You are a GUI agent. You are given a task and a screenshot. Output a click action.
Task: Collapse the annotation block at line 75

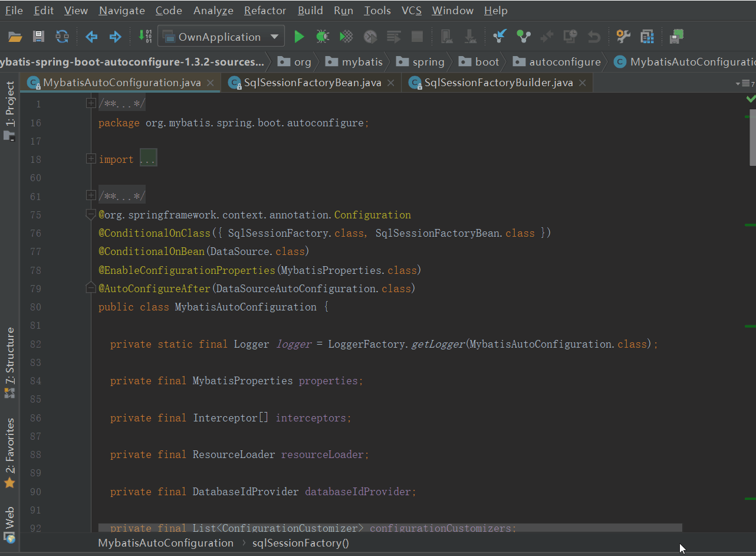(91, 214)
